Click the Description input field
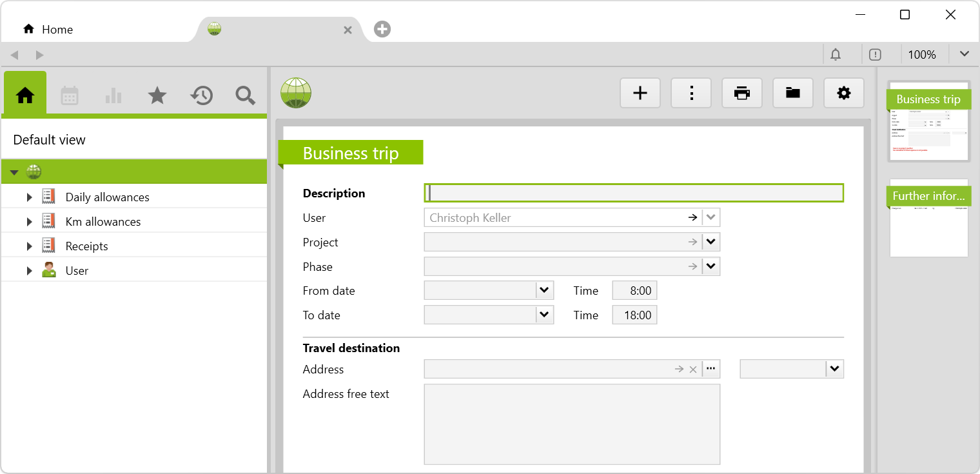The width and height of the screenshot is (980, 474). click(634, 193)
